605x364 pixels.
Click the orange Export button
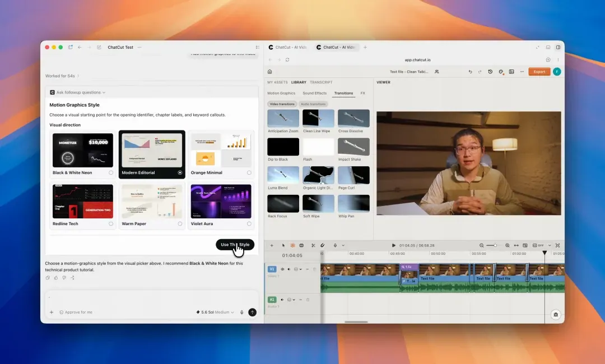point(539,72)
